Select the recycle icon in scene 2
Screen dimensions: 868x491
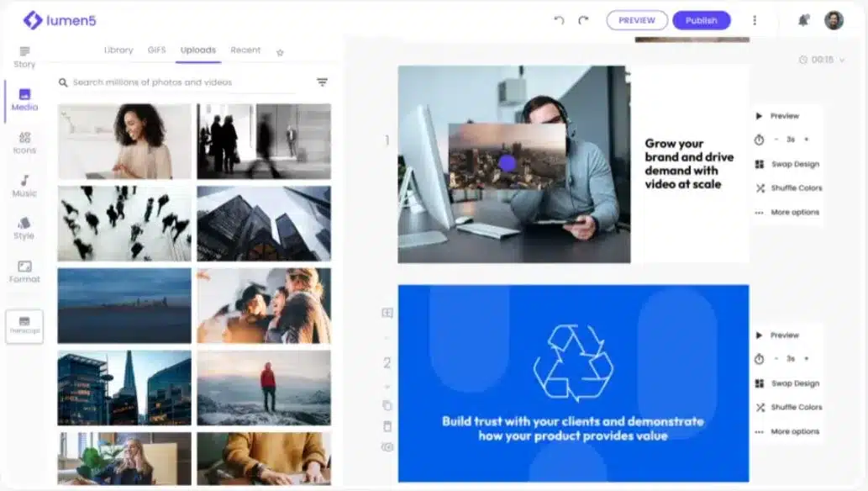click(x=574, y=363)
